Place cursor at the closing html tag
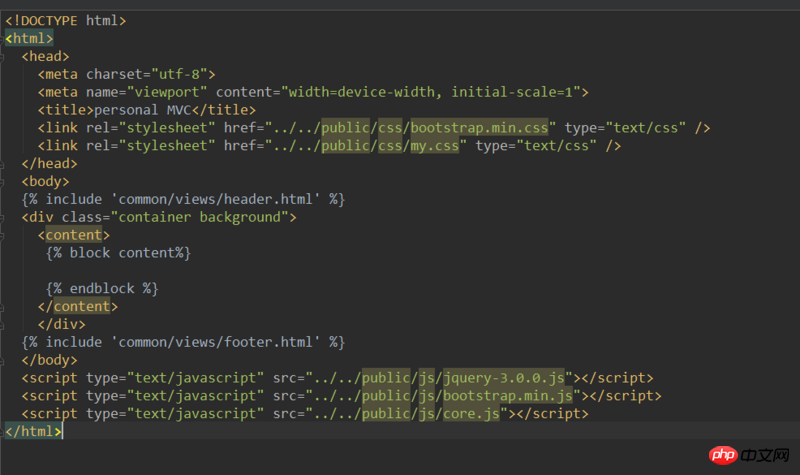800x475 pixels. coord(33,432)
